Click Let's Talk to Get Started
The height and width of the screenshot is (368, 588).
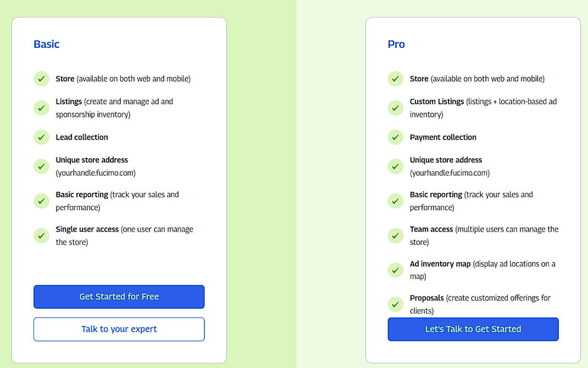point(473,329)
